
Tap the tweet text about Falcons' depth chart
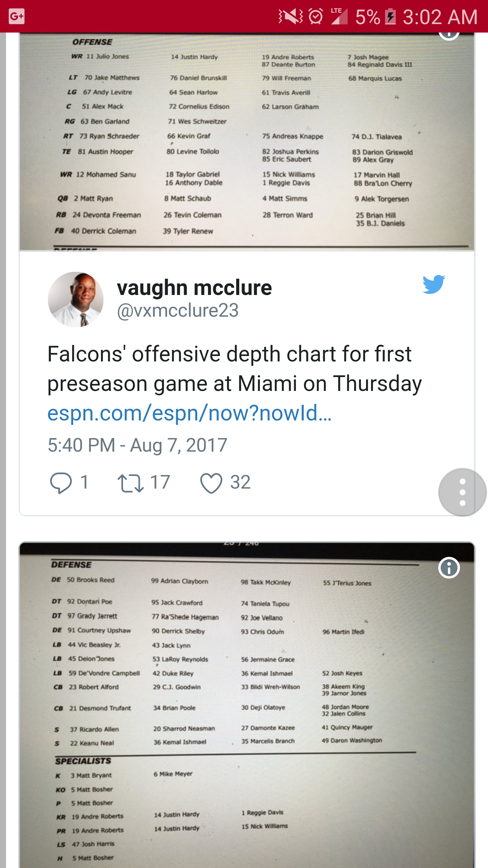235,369
